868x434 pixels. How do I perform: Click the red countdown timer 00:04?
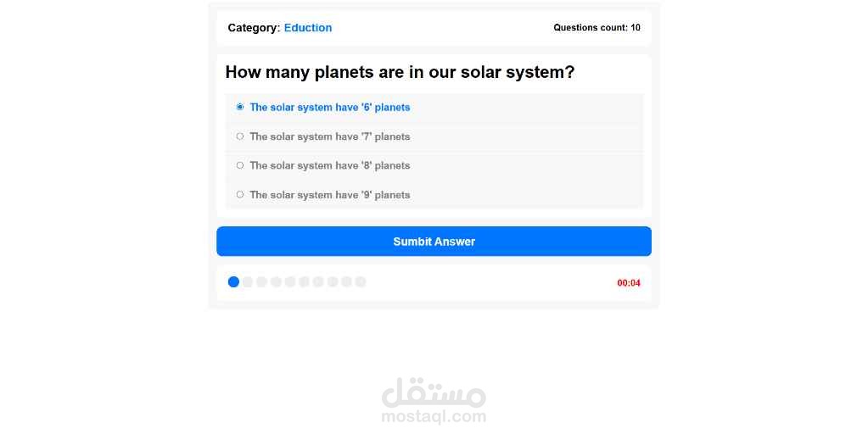coord(629,283)
